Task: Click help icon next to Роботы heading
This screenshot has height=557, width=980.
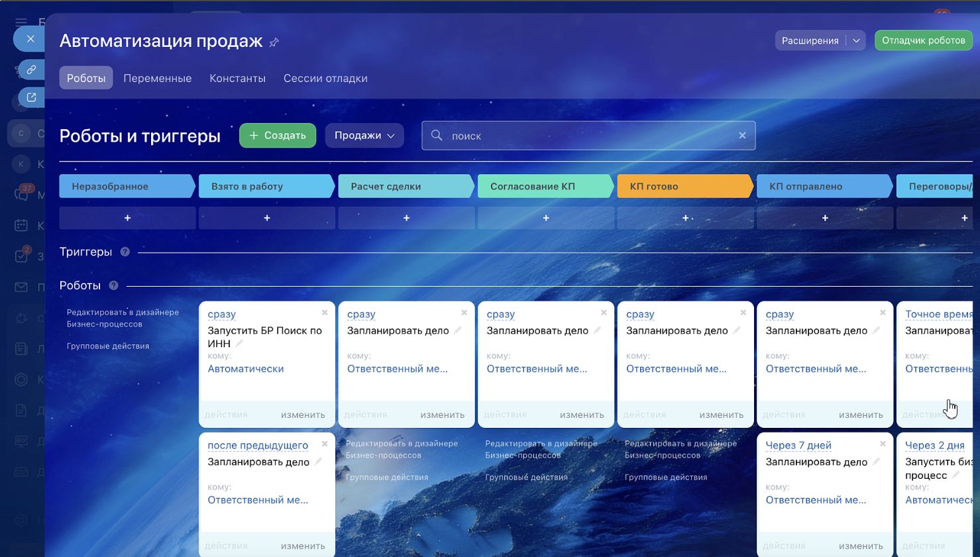Action: pyautogui.click(x=113, y=285)
